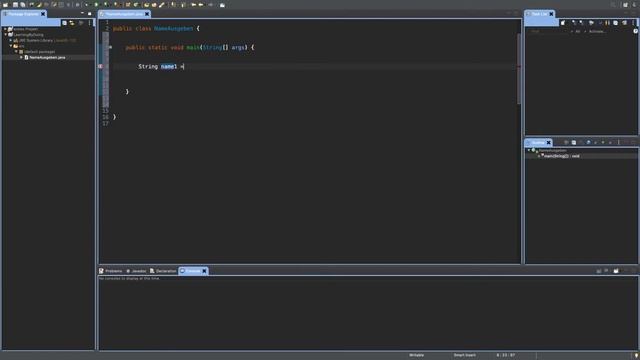Select main(String[]) : void in Outline
Image resolution: width=640 pixels, height=360 pixels.
click(561, 156)
